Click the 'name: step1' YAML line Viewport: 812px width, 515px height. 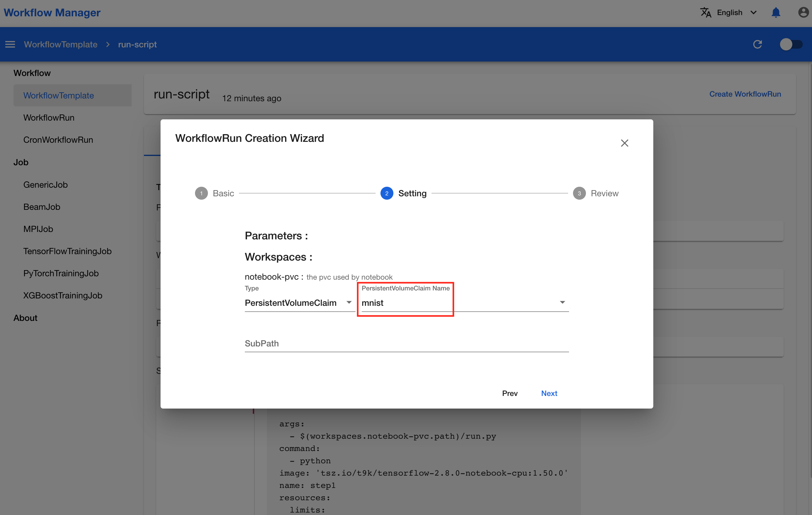[307, 485]
